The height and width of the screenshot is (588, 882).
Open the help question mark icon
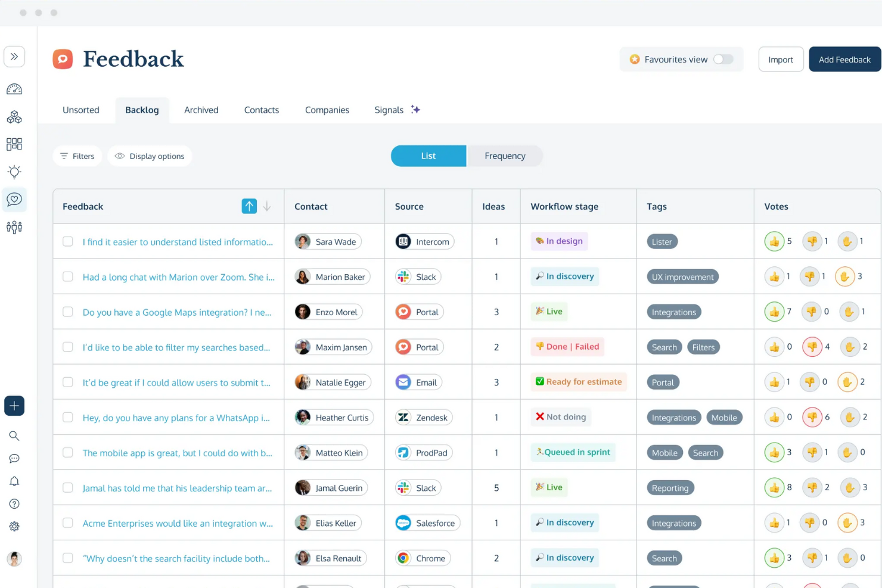[x=14, y=504]
